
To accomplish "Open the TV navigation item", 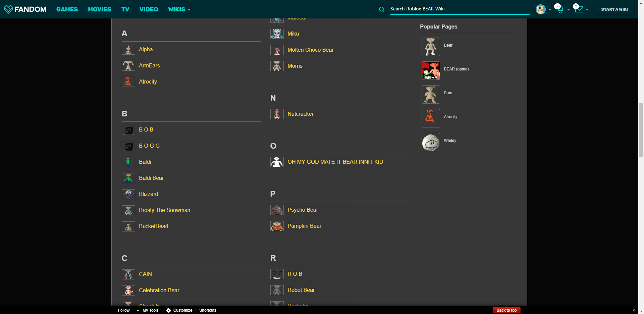I will pyautogui.click(x=125, y=9).
